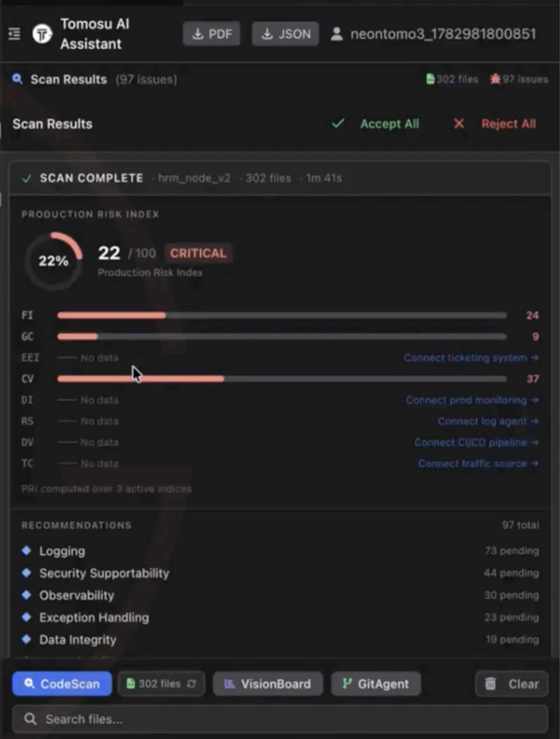Click the 22% risk gauge circle
The height and width of the screenshot is (739, 560).
tap(53, 261)
